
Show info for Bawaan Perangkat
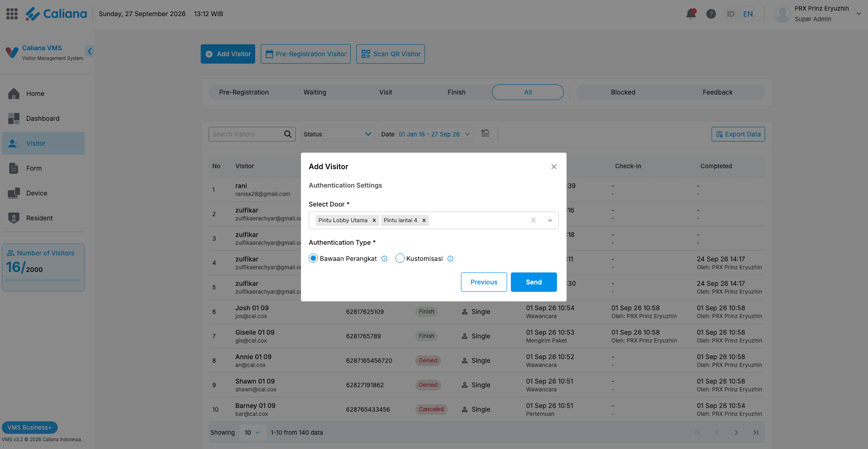384,259
